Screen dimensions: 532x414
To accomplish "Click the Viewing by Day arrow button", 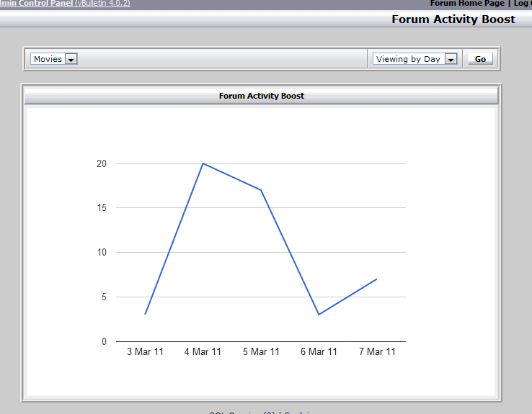I will (x=451, y=59).
